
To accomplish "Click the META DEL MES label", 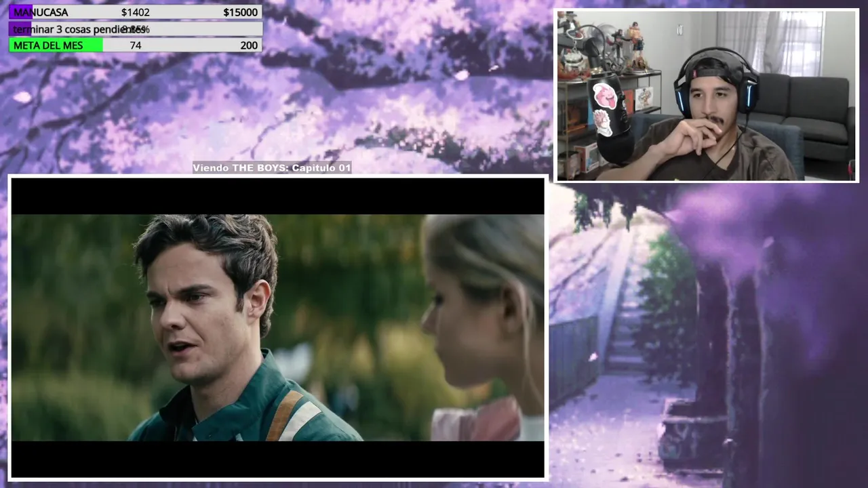I will [x=47, y=45].
